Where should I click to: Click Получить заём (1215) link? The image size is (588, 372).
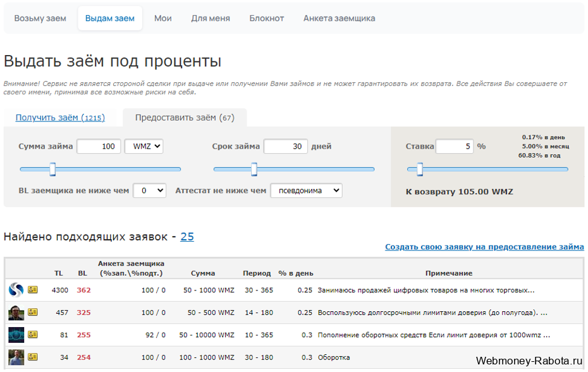point(60,118)
